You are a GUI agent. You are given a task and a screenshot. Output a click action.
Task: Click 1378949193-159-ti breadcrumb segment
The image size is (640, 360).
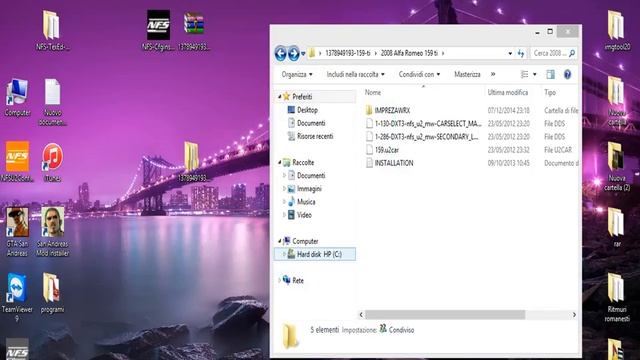pos(348,53)
